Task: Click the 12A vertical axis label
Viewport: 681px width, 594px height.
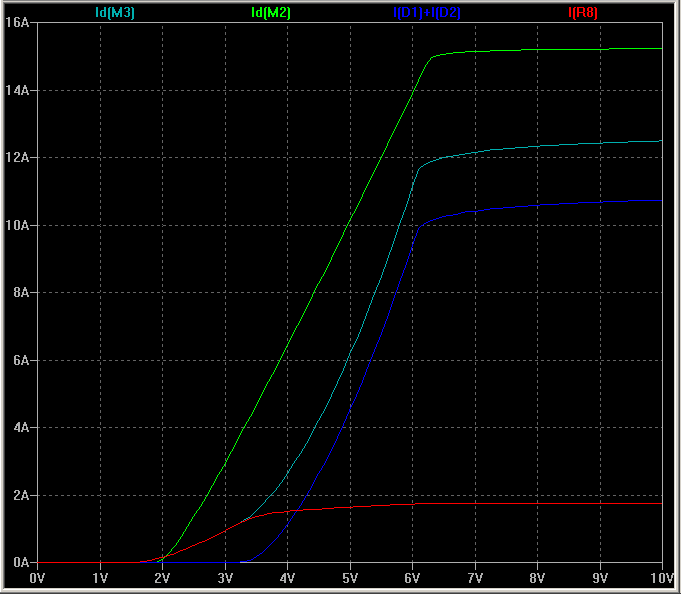Action: [17, 157]
